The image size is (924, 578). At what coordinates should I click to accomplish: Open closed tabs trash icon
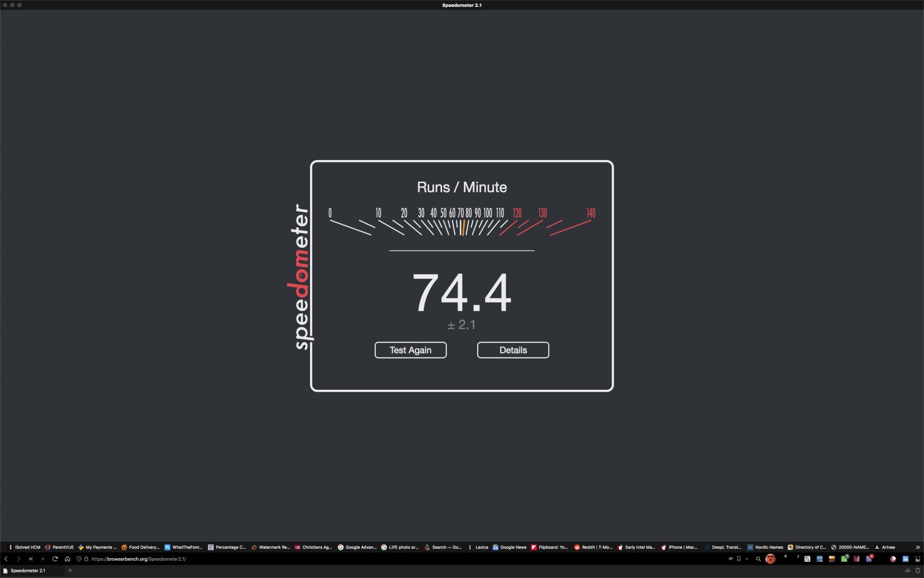click(x=918, y=571)
